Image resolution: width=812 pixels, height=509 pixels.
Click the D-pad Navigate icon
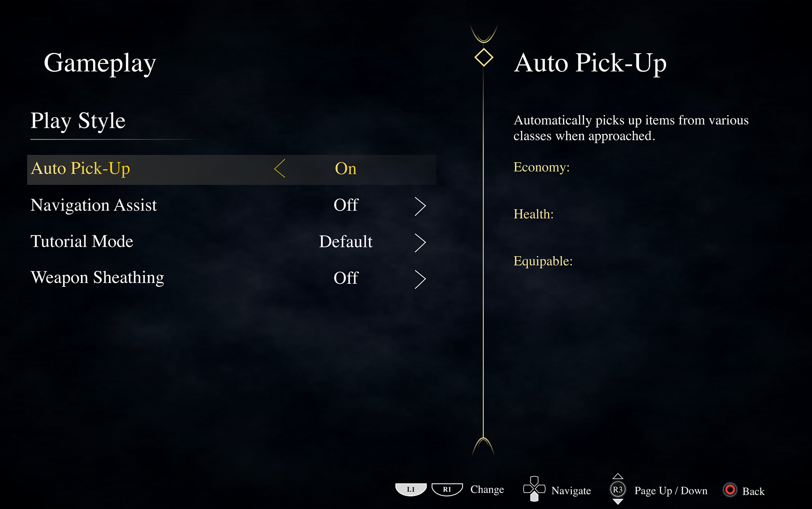[x=534, y=489]
